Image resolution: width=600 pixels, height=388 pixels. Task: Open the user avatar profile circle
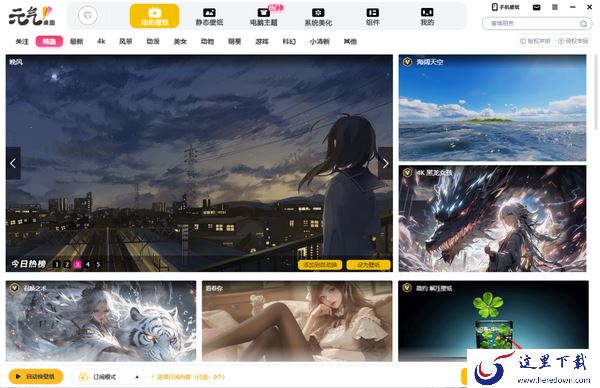click(88, 16)
